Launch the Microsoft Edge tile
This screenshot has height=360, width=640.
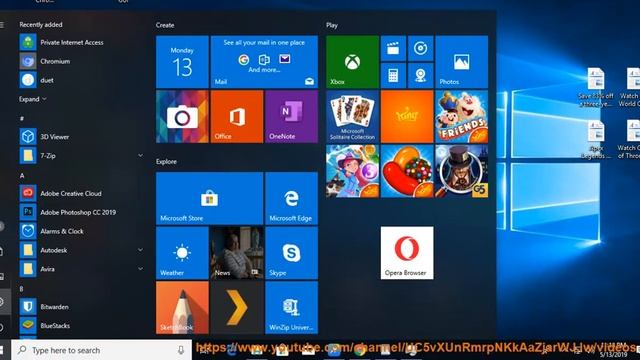coord(291,198)
